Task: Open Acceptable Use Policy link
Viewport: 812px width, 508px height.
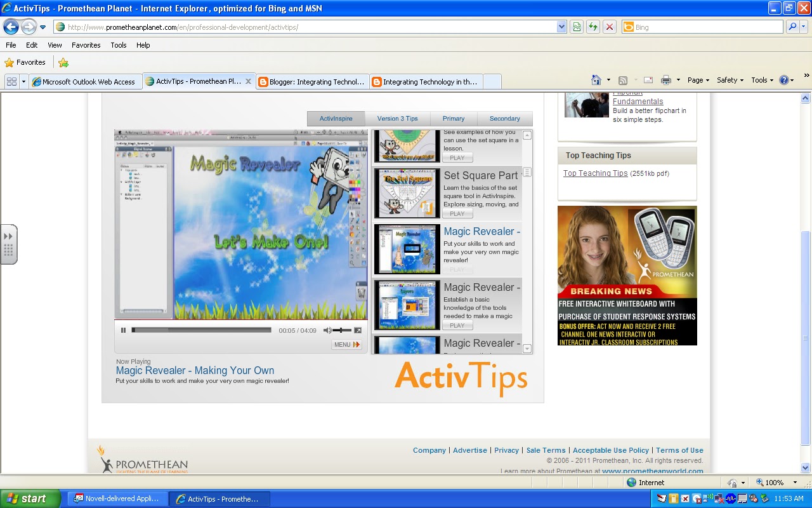Action: 611,450
